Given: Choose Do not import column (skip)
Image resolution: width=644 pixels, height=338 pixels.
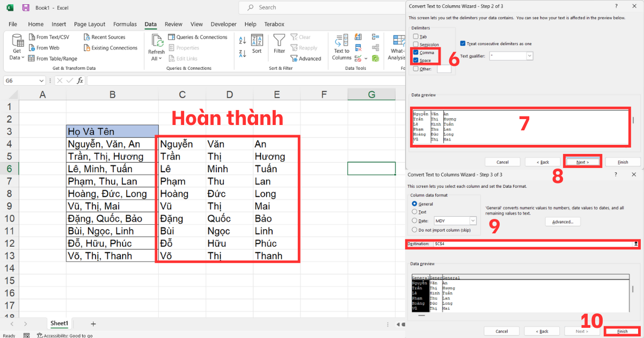Looking at the screenshot, I should click(x=414, y=230).
